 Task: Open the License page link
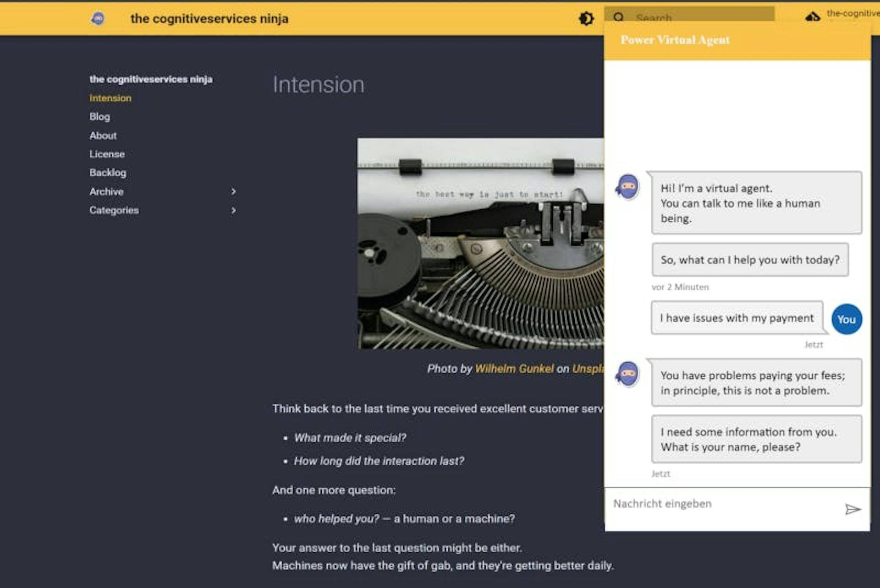[107, 154]
